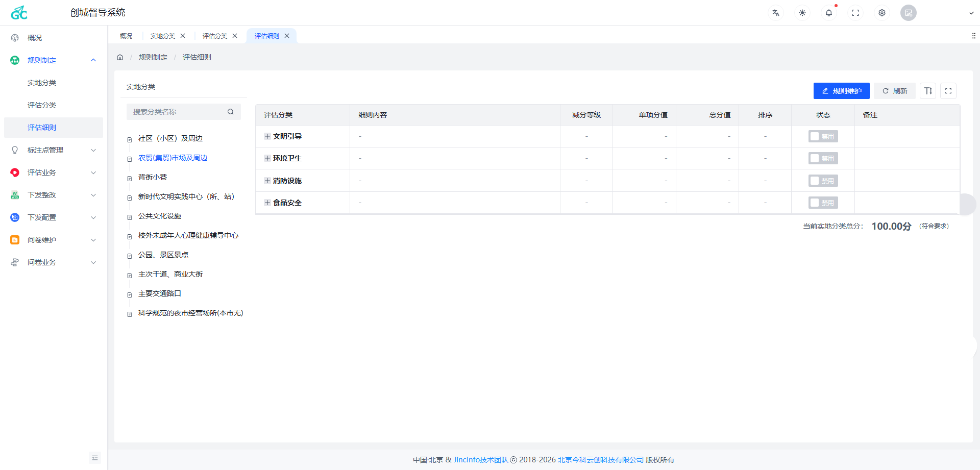Switch to the 实地分类 tab
Screen dimensions: 980x470
[x=162, y=36]
